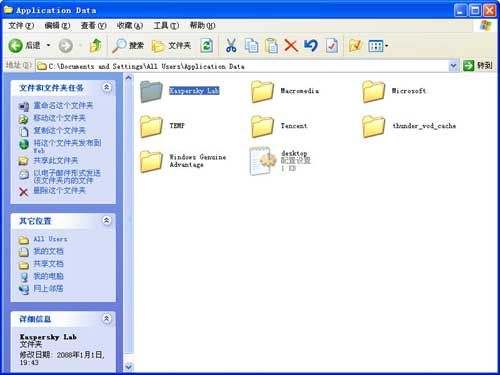
Task: Select the desktop configuration settings file
Action: pos(280,161)
